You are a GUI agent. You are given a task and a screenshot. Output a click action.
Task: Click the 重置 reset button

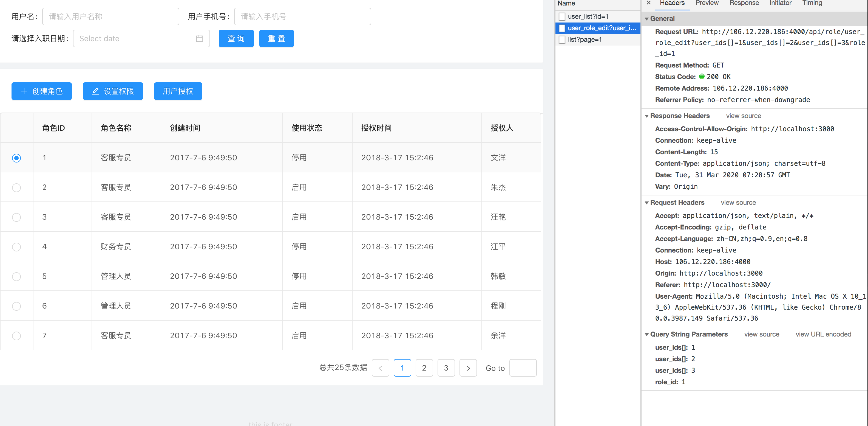pos(277,38)
